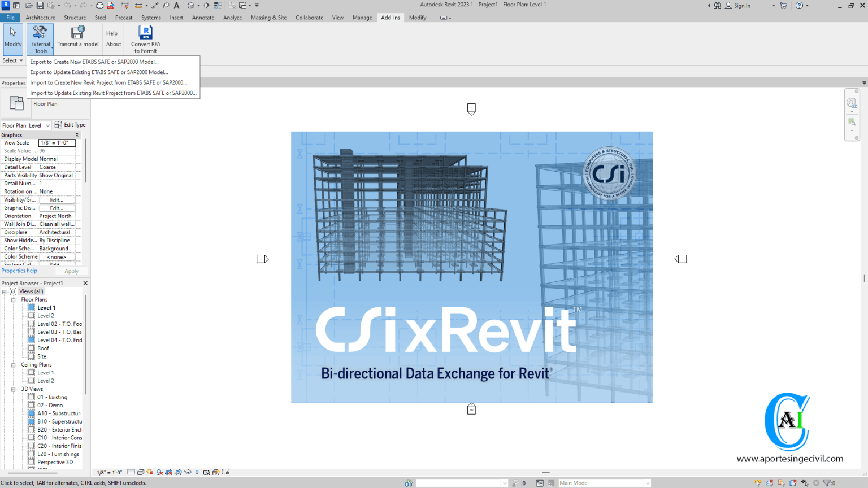Click the Open folder icon in quick access toolbar
The image size is (868, 488).
pos(29,6)
